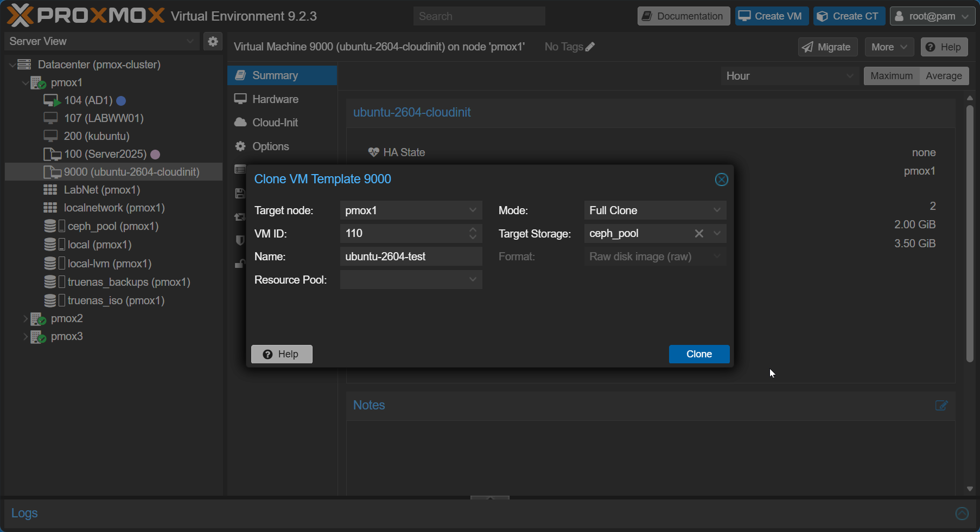
Task: Select template 9000 (ubuntu-2604-cloudinit)
Action: coord(113,172)
